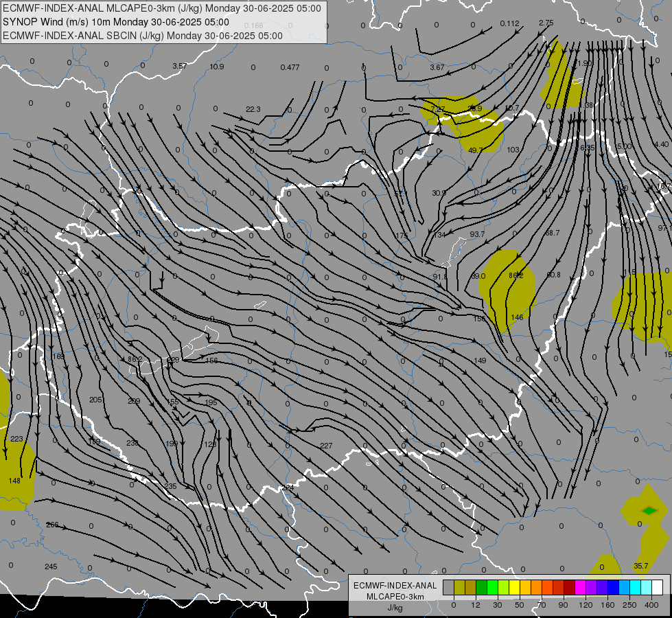Click the map value '223'

click(16, 439)
